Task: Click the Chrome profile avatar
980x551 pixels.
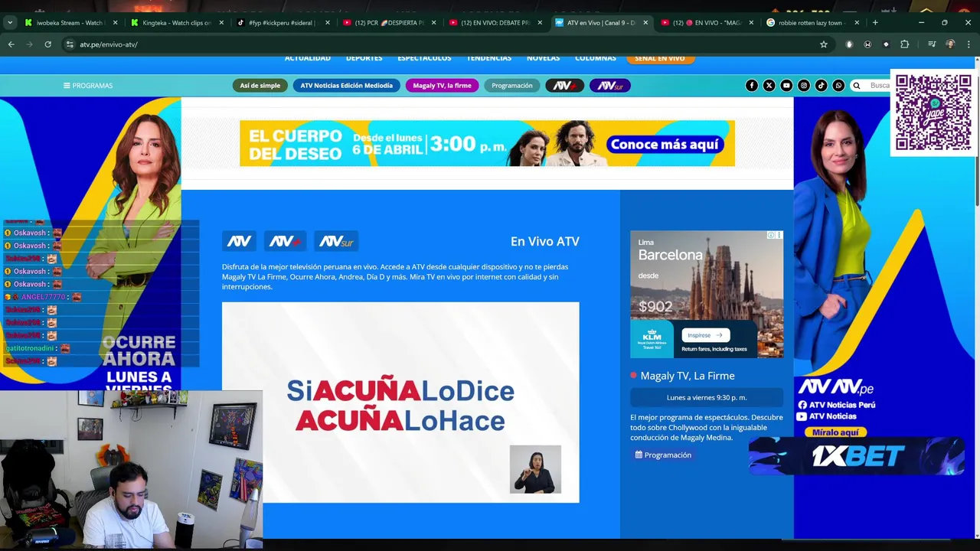Action: click(950, 44)
